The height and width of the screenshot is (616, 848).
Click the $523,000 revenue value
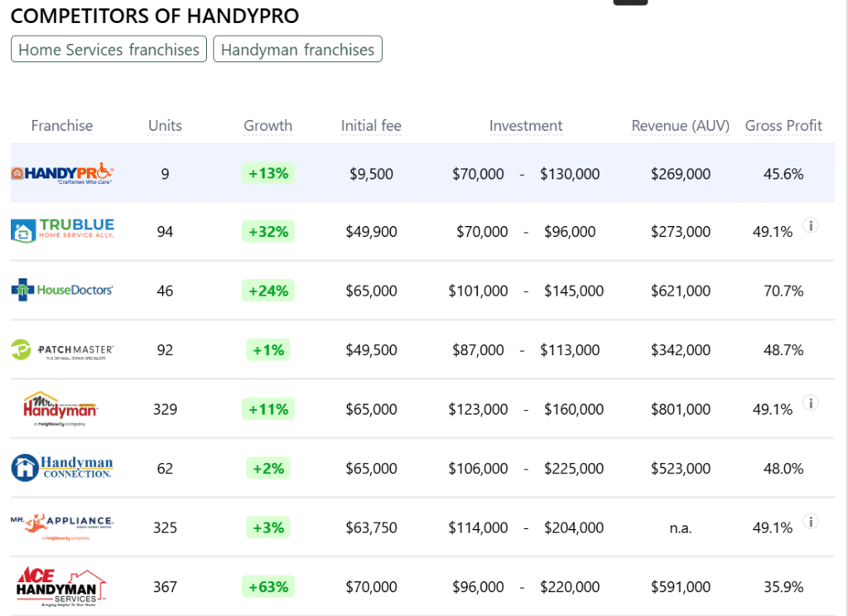pyautogui.click(x=681, y=469)
